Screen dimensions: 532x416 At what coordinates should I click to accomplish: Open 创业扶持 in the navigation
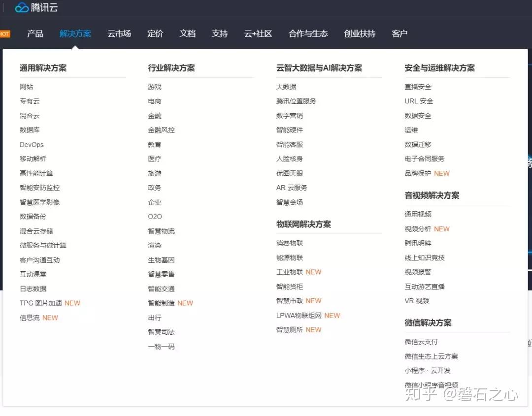[x=360, y=33]
